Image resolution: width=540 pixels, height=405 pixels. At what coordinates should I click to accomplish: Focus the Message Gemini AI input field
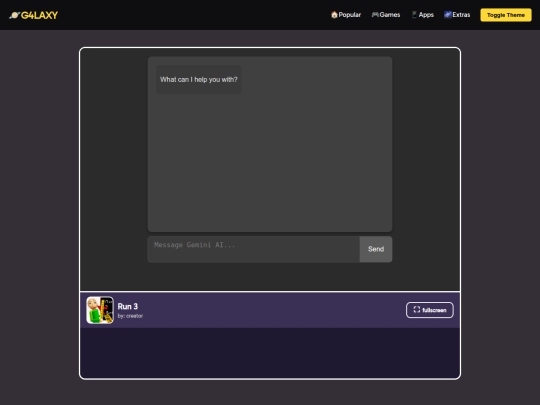pyautogui.click(x=254, y=249)
